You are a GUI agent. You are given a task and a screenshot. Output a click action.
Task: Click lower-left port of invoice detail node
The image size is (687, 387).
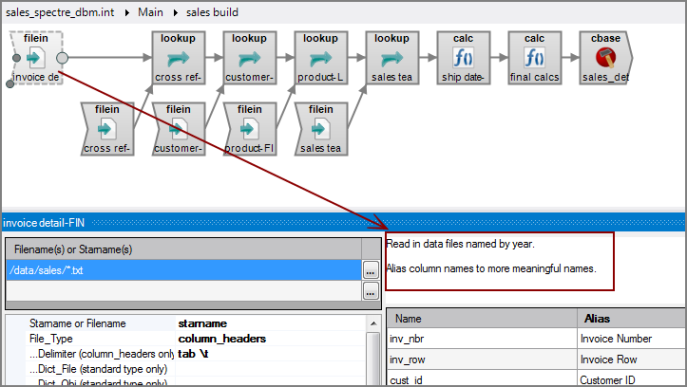pos(10,84)
